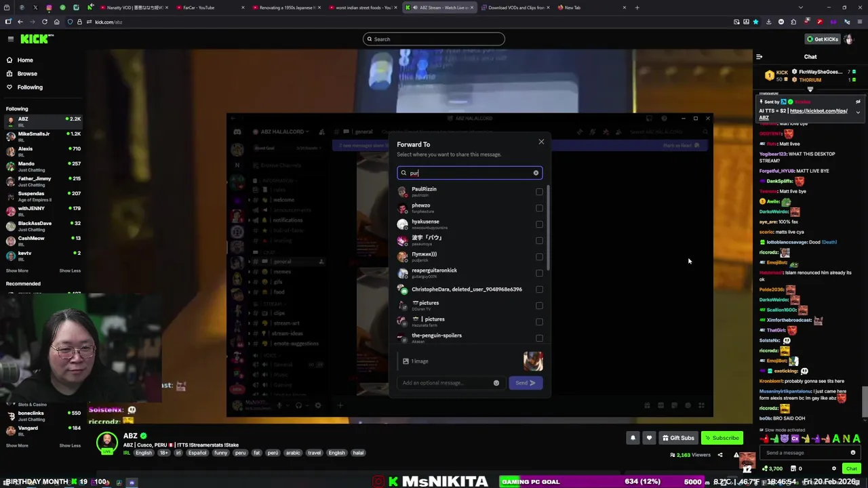Click the Forward To search input
Viewport: 868px width, 488px height.
click(x=469, y=173)
